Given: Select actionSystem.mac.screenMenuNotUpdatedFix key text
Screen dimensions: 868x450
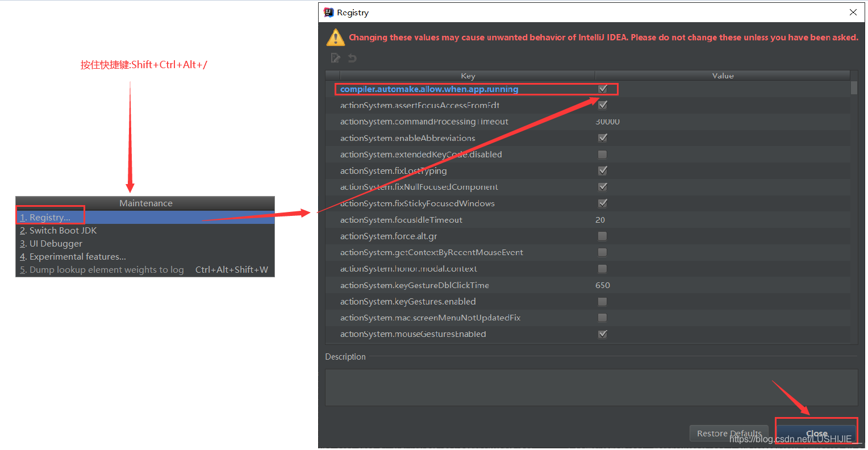Looking at the screenshot, I should pos(430,318).
